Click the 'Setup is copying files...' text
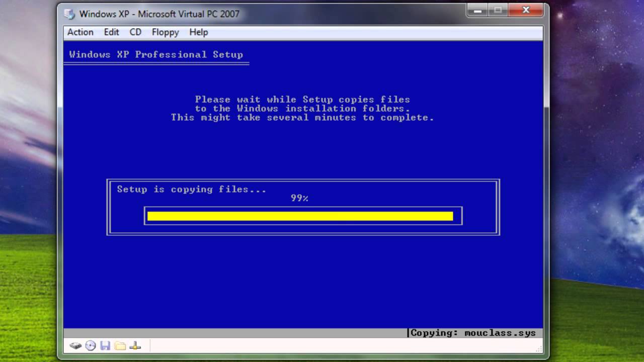 tap(192, 190)
